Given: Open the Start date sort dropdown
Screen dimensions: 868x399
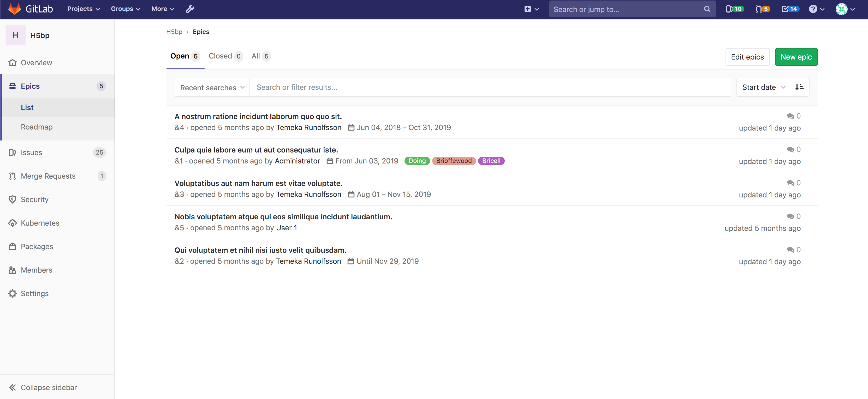Looking at the screenshot, I should [763, 87].
